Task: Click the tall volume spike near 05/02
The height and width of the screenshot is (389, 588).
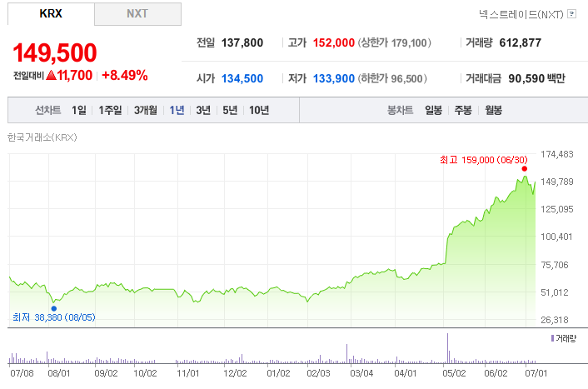Action: point(447,348)
